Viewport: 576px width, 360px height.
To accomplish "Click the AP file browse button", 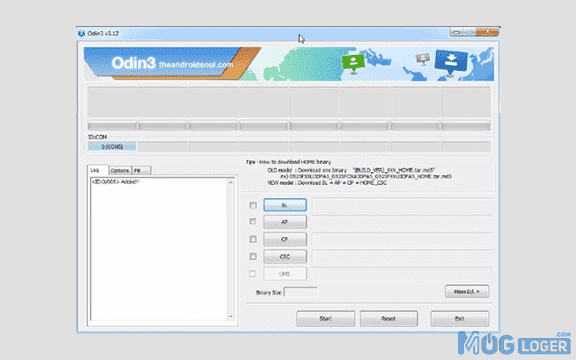I will [285, 222].
